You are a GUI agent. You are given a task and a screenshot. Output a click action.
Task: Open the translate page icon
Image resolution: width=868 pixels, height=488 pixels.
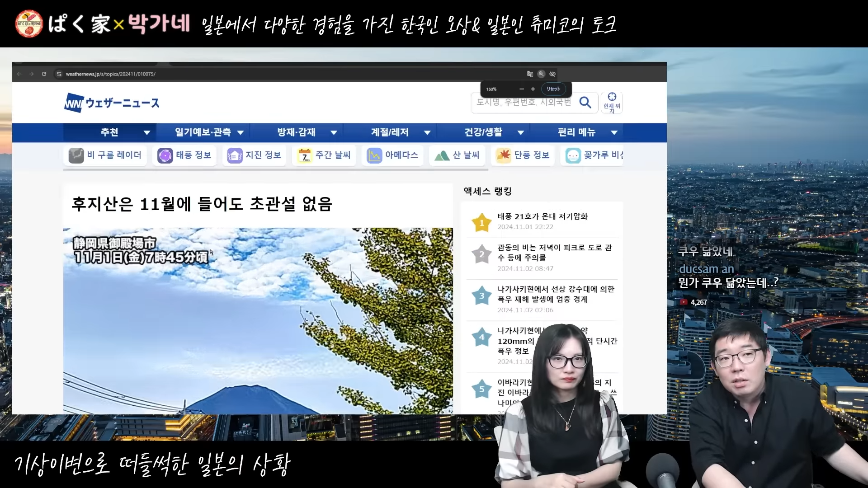[x=530, y=74]
